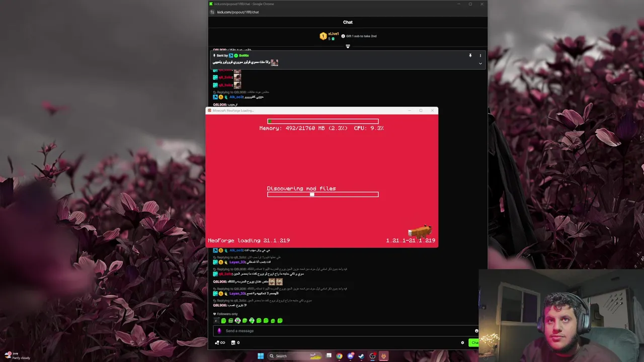Click Q8L906 username beside two cat emotes
This screenshot has width=644, height=362.
(220, 282)
